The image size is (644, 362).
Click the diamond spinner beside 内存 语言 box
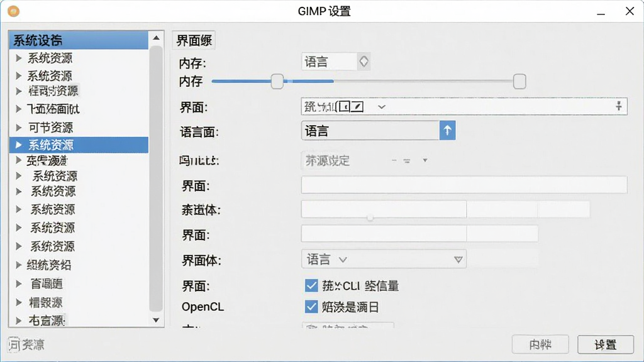[x=364, y=62]
